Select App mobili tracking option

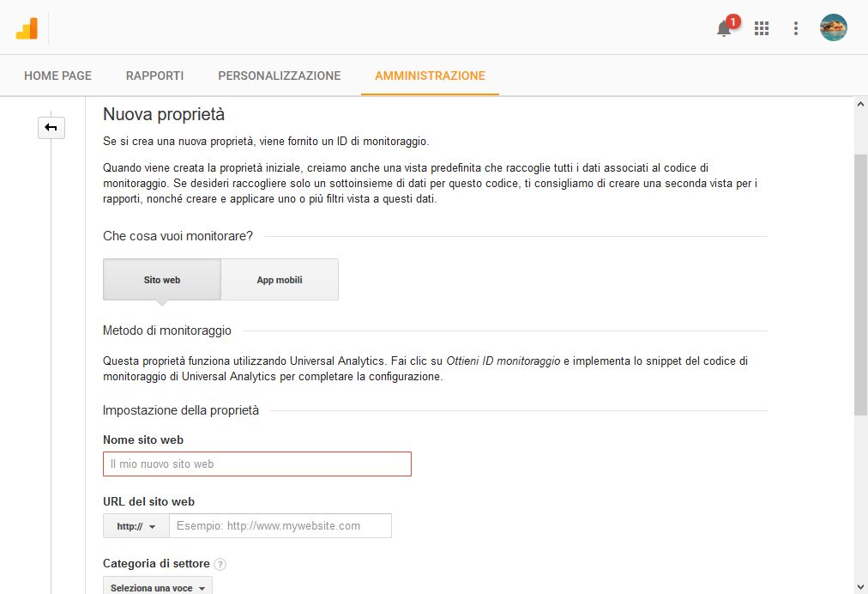pyautogui.click(x=280, y=280)
